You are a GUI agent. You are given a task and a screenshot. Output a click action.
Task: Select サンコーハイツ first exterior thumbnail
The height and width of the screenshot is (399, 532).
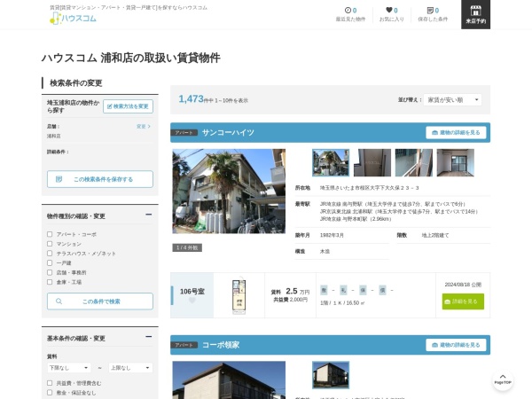click(331, 162)
